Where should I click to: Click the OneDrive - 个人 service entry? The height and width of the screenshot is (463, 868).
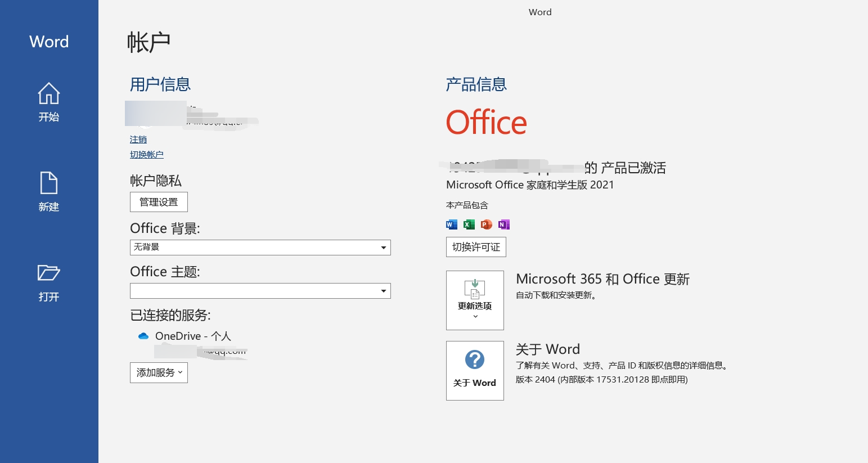[193, 336]
